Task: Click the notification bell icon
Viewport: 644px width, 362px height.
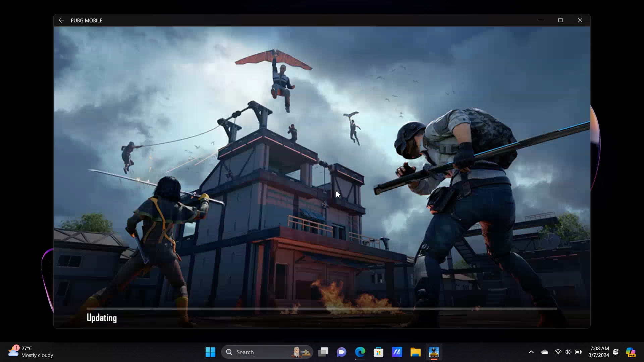Action: coord(615,352)
